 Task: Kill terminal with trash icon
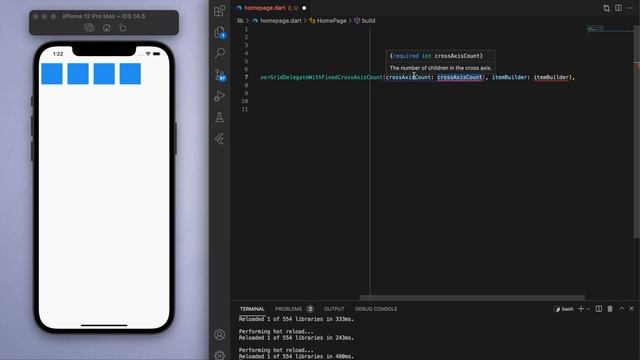pyautogui.click(x=610, y=309)
